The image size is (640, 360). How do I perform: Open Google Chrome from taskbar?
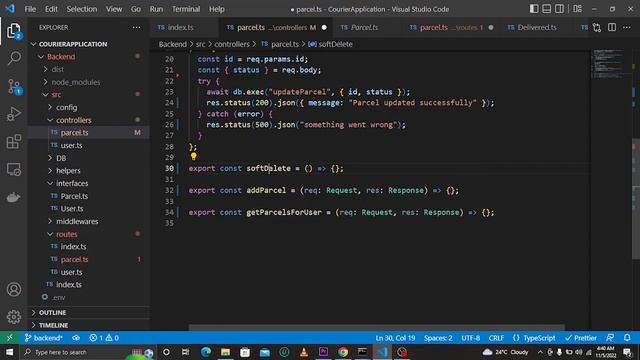[343, 352]
